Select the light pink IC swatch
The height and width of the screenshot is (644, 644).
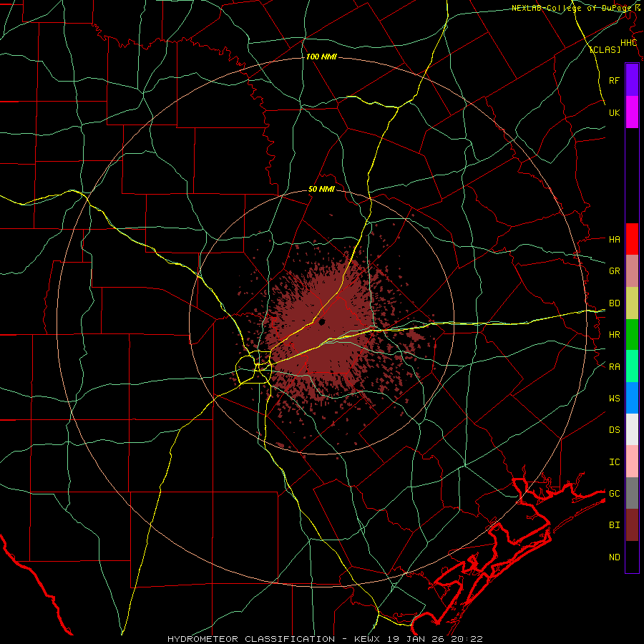pyautogui.click(x=632, y=462)
